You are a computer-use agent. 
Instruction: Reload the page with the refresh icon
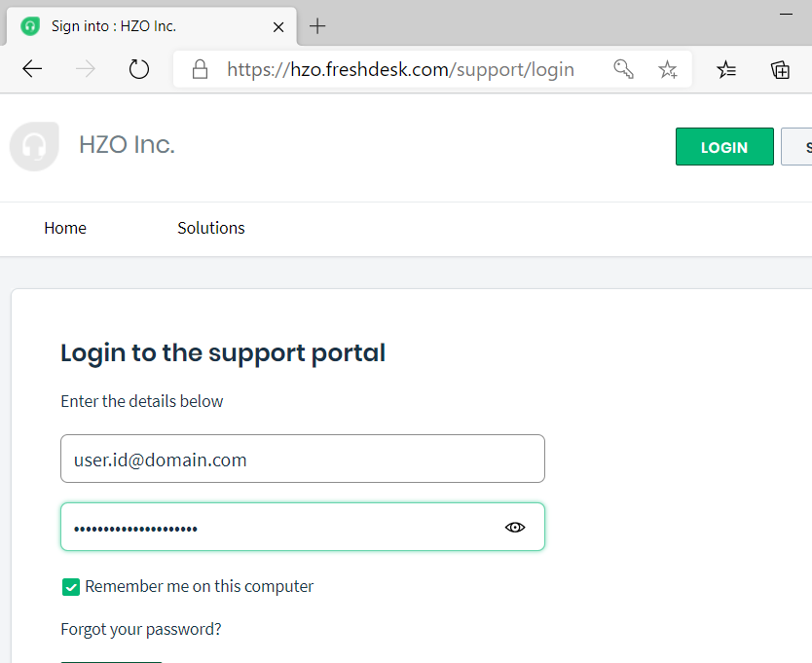(x=139, y=69)
